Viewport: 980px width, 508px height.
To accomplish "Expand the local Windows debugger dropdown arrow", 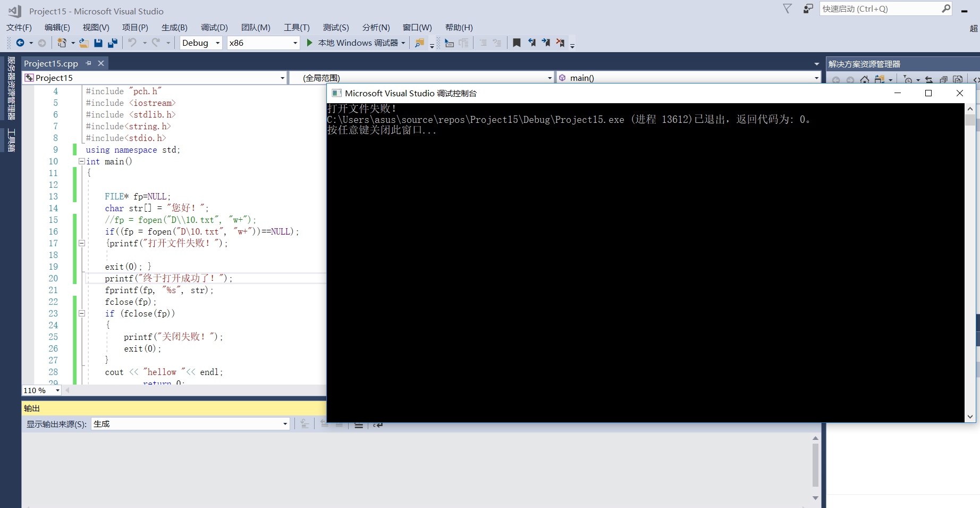I will coord(403,43).
